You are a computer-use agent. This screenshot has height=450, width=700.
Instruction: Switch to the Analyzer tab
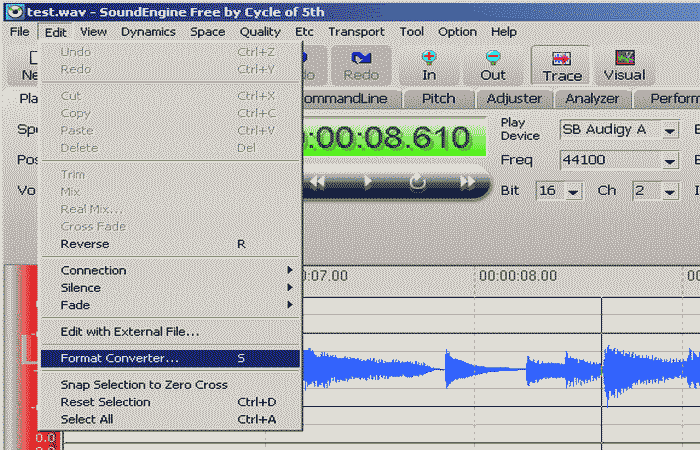tap(592, 99)
